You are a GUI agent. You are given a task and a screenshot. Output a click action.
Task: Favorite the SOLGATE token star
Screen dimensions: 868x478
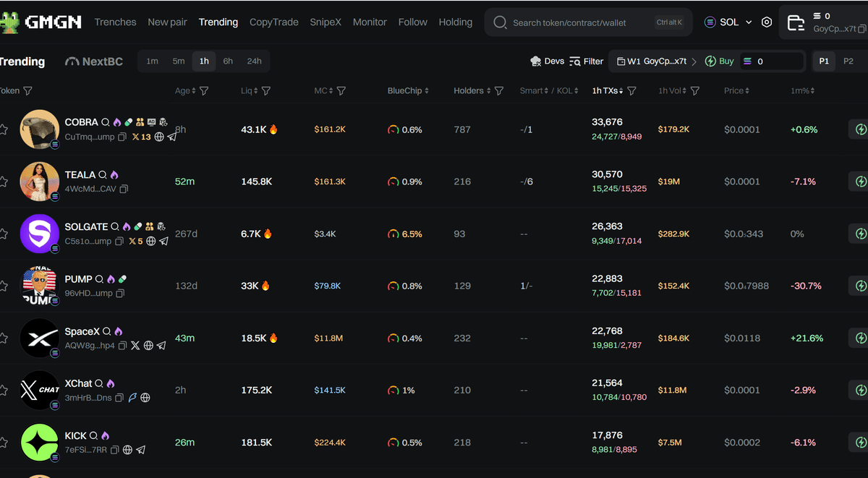pyautogui.click(x=4, y=234)
